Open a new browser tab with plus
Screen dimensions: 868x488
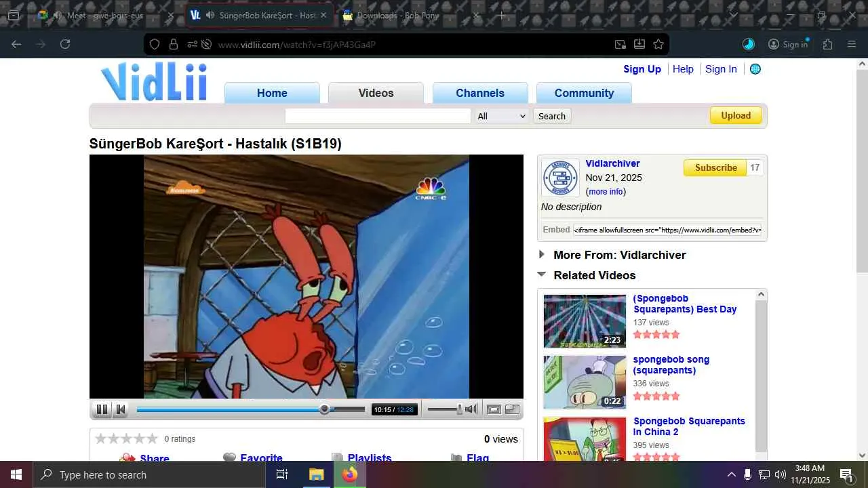tap(502, 15)
